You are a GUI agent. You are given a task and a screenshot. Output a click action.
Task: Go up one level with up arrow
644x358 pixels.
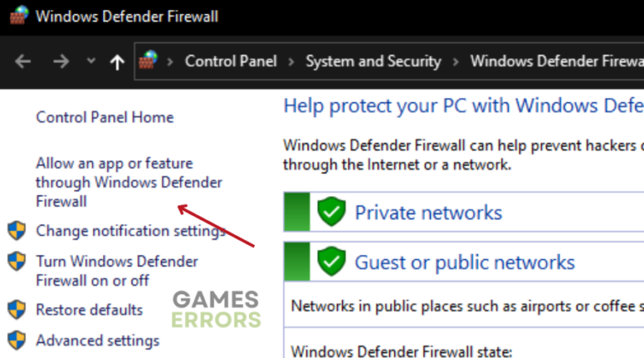click(x=117, y=61)
